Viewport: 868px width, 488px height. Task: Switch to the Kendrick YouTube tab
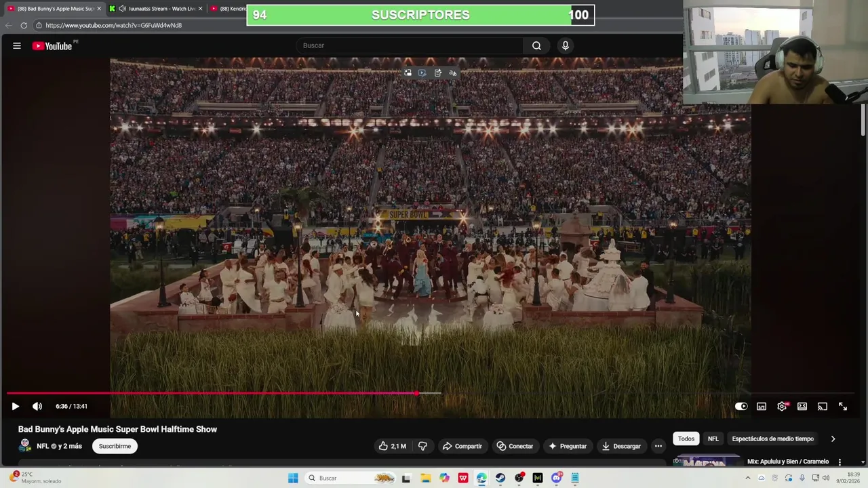pos(228,9)
